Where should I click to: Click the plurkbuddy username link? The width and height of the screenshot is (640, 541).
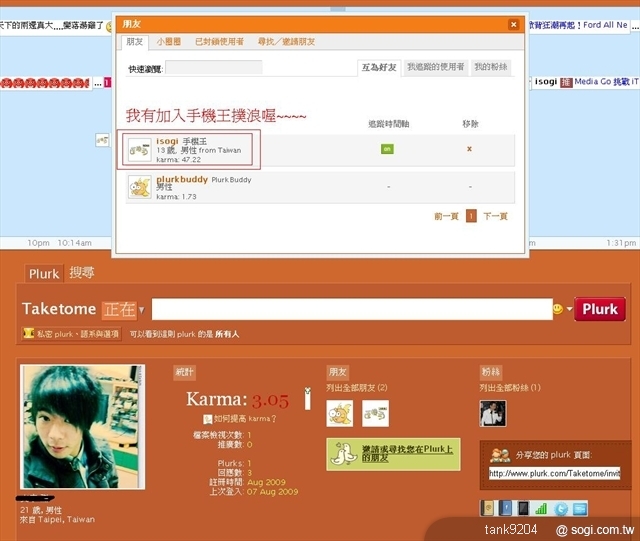[x=182, y=179]
